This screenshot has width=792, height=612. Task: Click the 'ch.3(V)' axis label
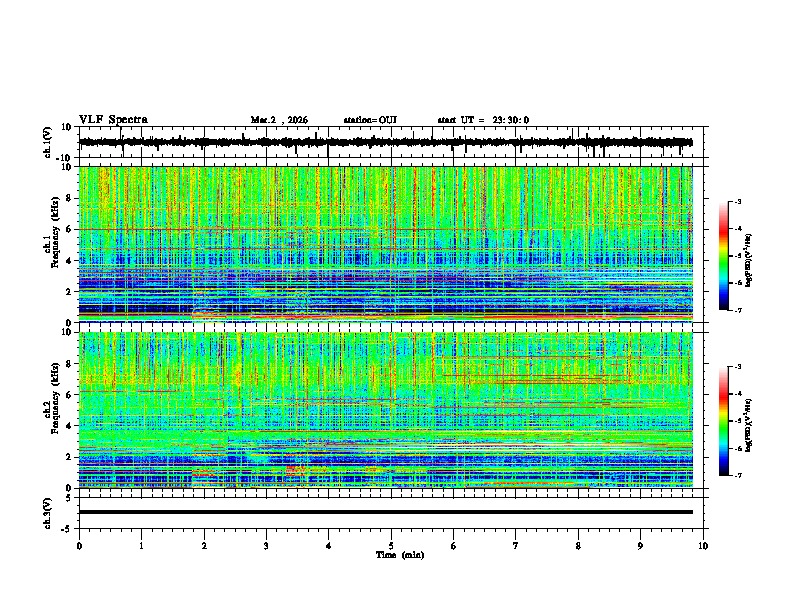coord(48,514)
